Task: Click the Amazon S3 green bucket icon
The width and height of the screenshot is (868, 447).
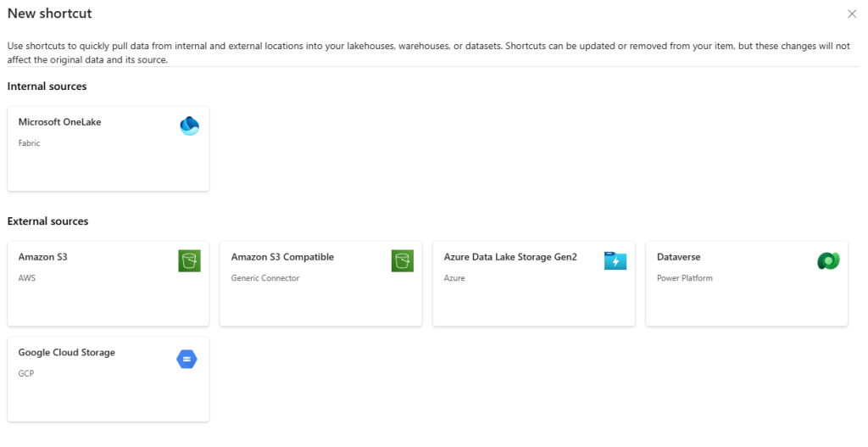Action: (x=189, y=261)
